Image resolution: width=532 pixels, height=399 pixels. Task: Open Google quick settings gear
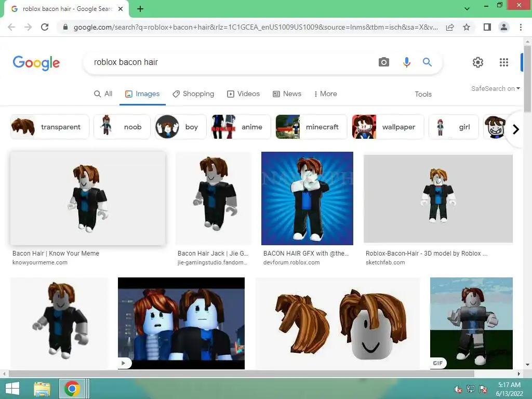pos(478,62)
